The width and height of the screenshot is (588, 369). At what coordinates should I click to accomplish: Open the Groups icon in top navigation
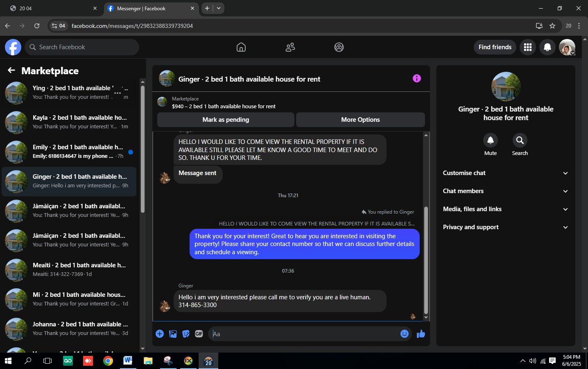[339, 47]
